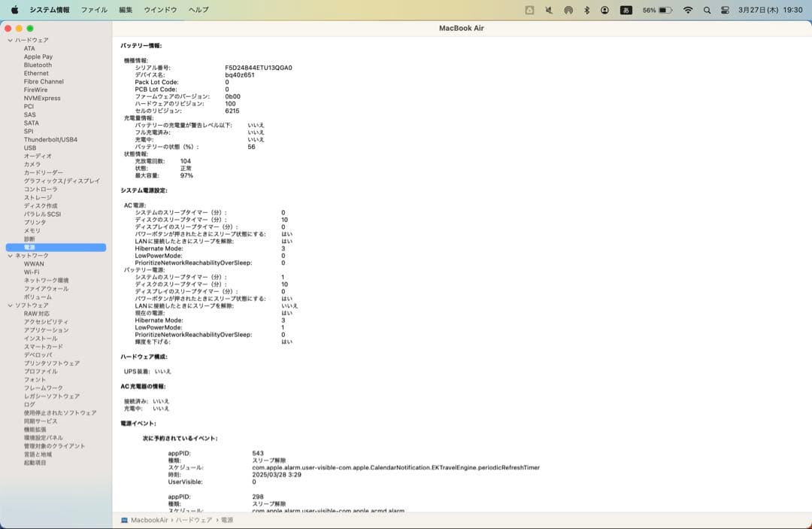The image size is (812, 529).
Task: Select Thunderbolt/USB4 in the sidebar
Action: (50, 139)
